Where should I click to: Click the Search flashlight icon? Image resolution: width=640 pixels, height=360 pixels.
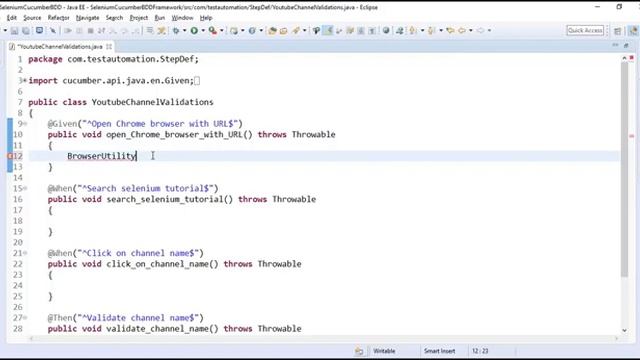[x=296, y=31]
